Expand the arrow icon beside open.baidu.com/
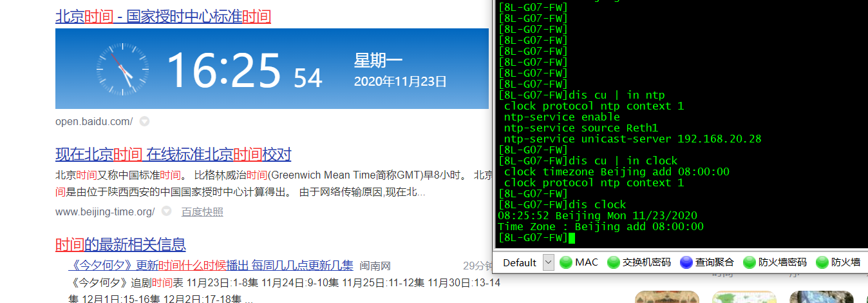 tap(145, 121)
